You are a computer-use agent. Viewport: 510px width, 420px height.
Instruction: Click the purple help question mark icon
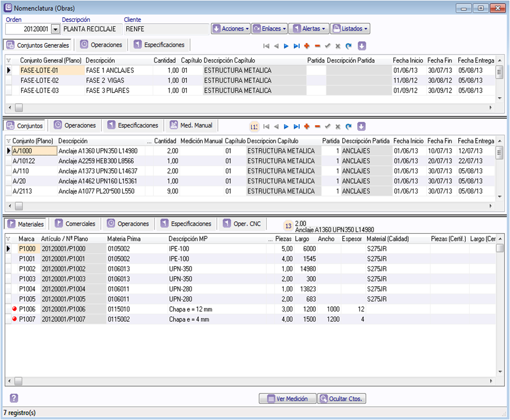(x=14, y=398)
